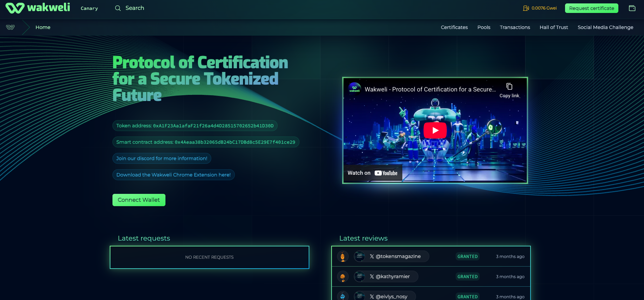Download the Wakweli Chrome Extension link
Image resolution: width=644 pixels, height=300 pixels.
(x=173, y=175)
